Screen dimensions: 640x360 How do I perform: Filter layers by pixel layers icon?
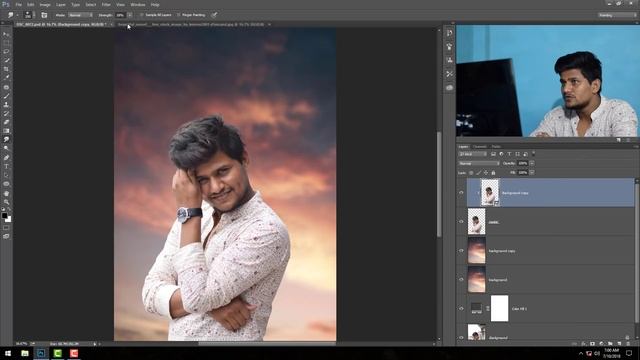493,154
